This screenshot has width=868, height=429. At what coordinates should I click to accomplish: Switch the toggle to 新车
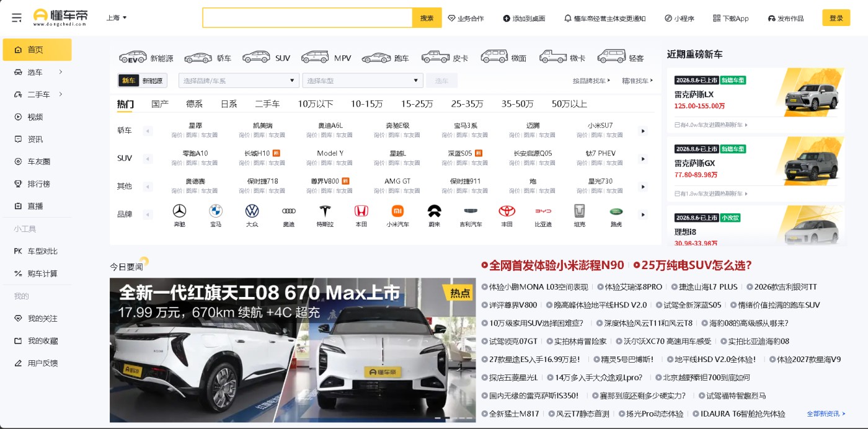tap(128, 81)
